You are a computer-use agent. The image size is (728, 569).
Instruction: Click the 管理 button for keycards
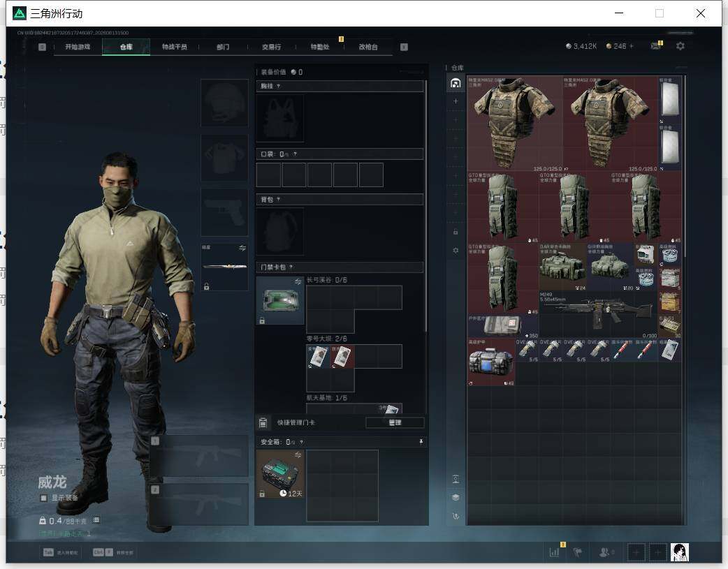[x=395, y=422]
